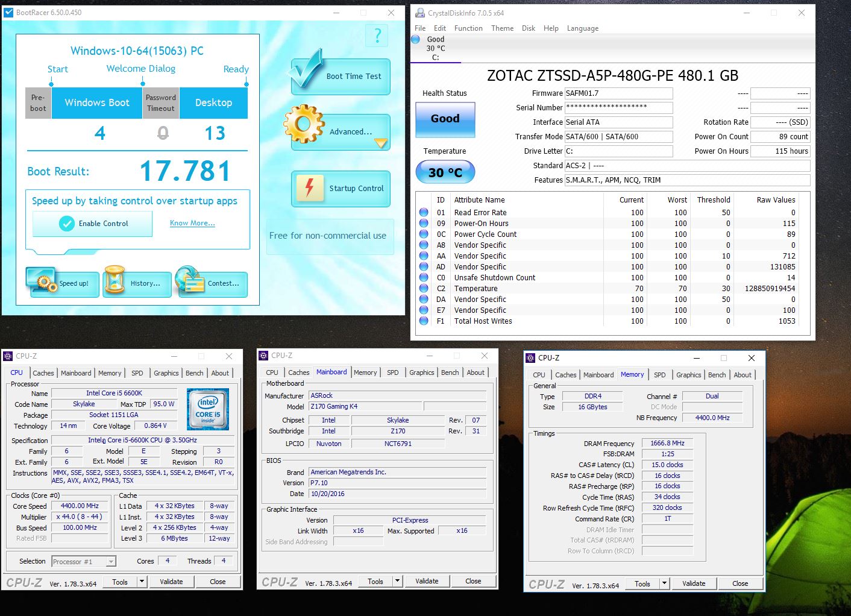Click the Model value Z170 Gaming K4
This screenshot has height=616, width=851.
tap(366, 406)
